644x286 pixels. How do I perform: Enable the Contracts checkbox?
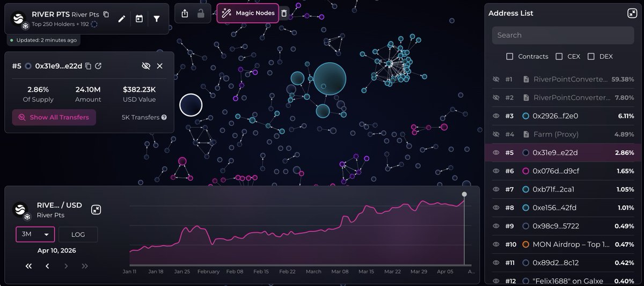(x=510, y=56)
